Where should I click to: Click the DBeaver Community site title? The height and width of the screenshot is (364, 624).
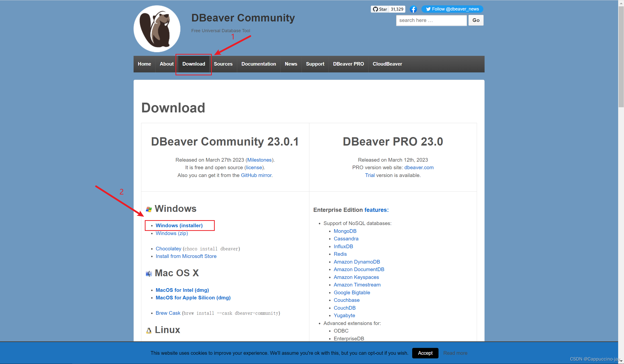click(243, 18)
